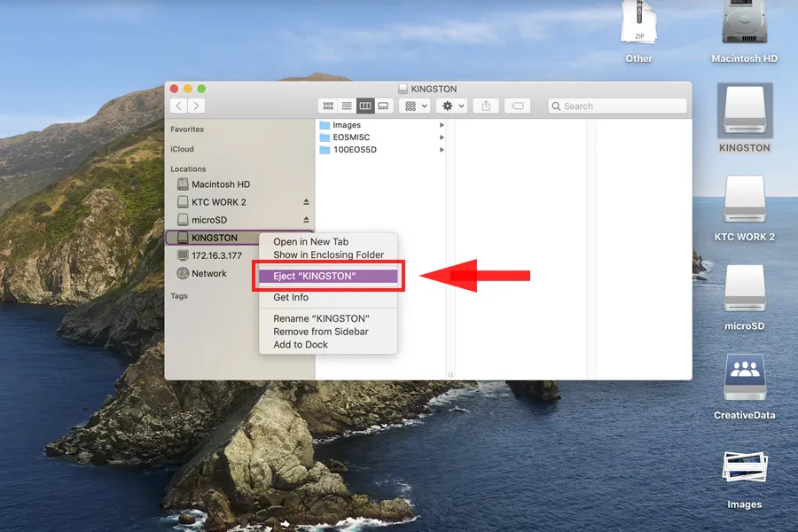Select the gallery view button
This screenshot has height=532, width=798.
click(384, 106)
